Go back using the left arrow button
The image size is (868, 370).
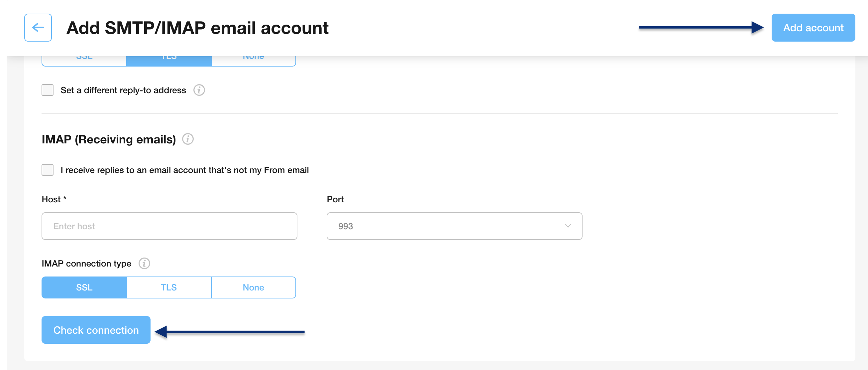coord(38,27)
